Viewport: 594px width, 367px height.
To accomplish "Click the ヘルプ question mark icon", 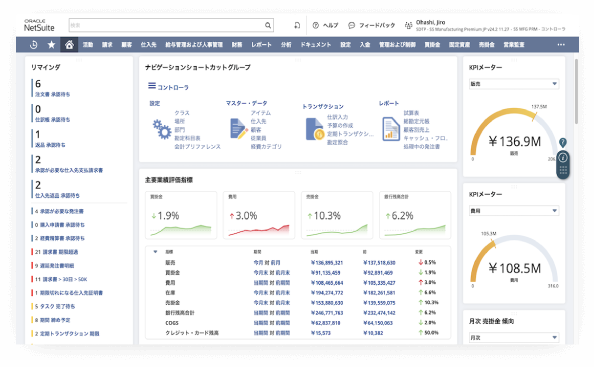I will (x=316, y=25).
